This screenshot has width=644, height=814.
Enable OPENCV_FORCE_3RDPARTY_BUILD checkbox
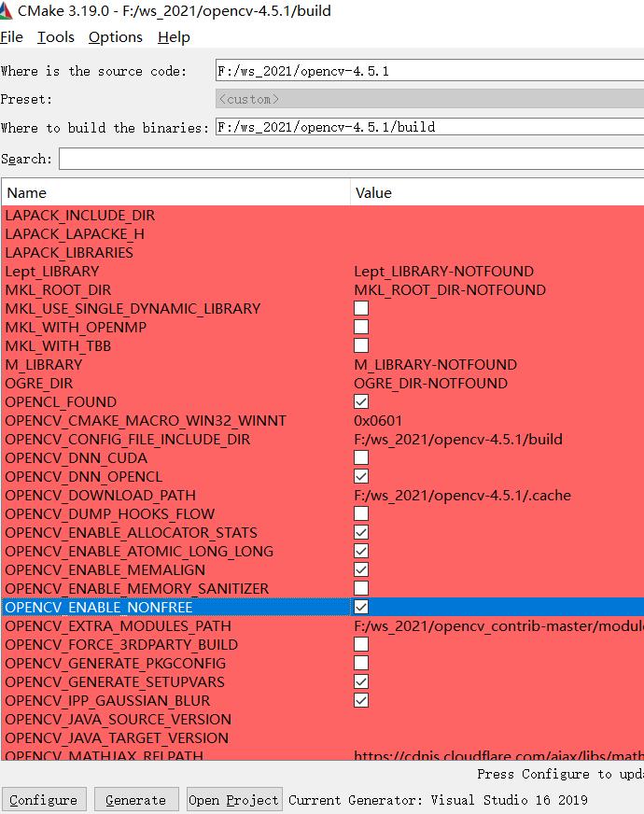click(x=361, y=645)
